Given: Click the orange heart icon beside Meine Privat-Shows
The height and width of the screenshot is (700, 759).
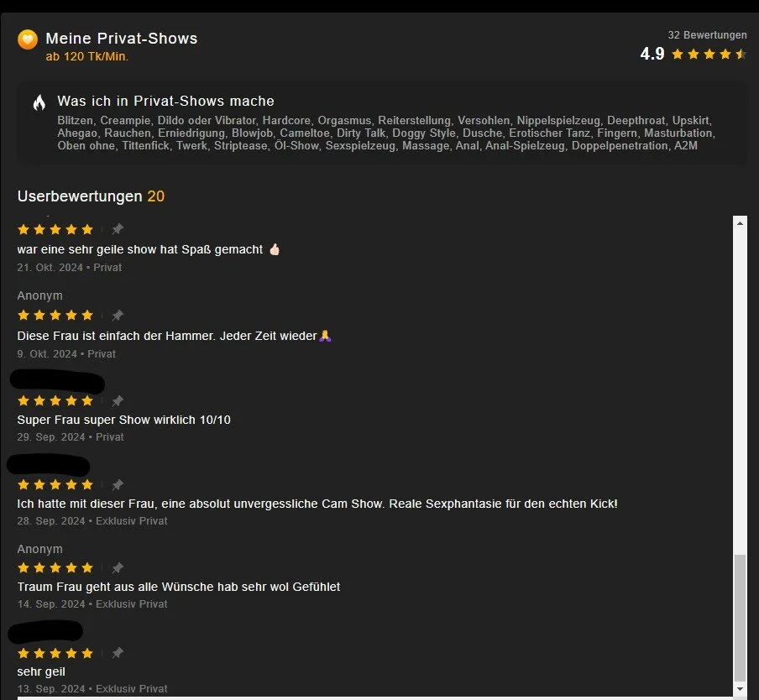Looking at the screenshot, I should (x=28, y=39).
